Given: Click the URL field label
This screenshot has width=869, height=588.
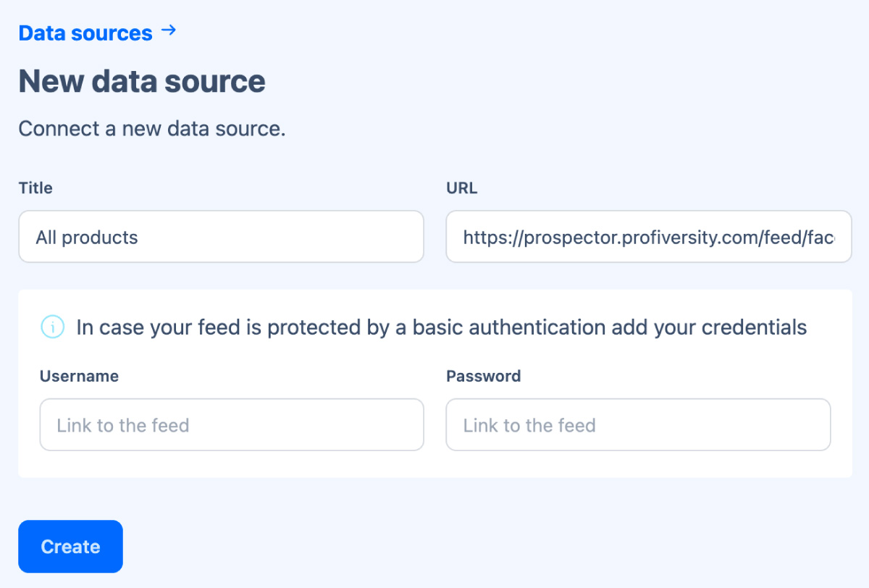Looking at the screenshot, I should (461, 188).
